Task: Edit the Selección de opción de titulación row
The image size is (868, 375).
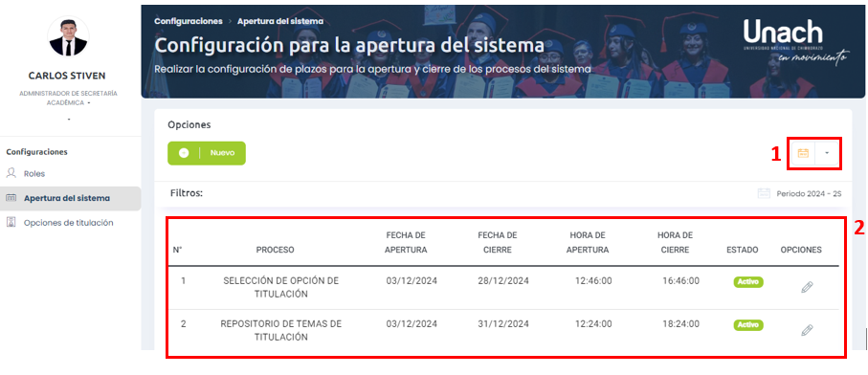Action: [807, 287]
